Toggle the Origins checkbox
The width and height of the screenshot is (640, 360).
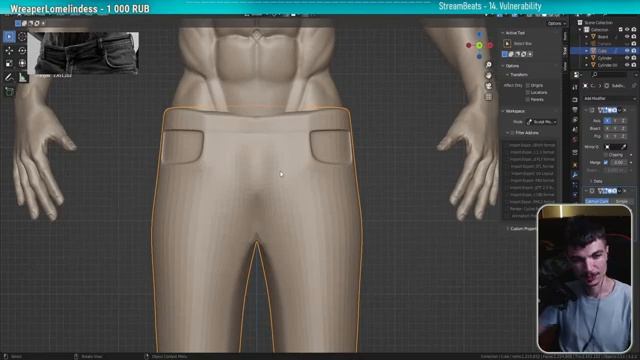click(528, 85)
